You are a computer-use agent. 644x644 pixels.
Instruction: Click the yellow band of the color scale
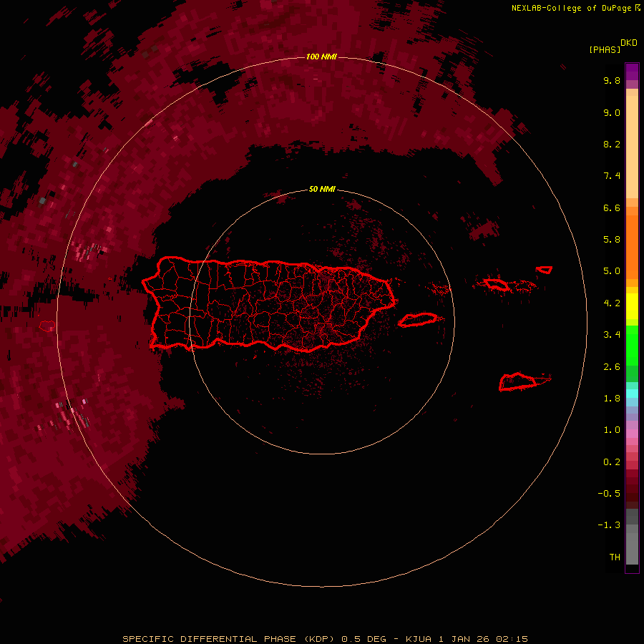[632, 306]
